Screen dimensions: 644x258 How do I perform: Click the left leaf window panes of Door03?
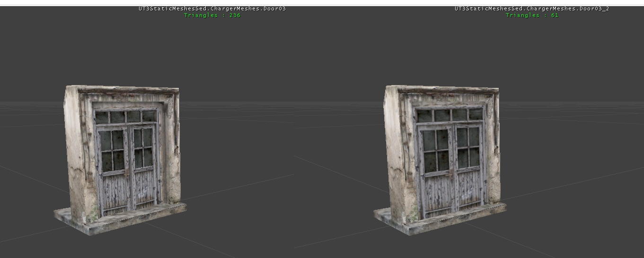[112, 150]
